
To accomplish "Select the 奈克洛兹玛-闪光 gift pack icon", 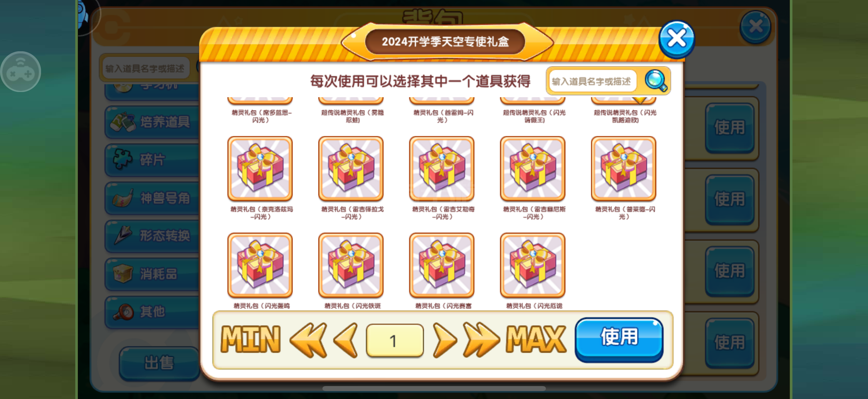I will [260, 168].
